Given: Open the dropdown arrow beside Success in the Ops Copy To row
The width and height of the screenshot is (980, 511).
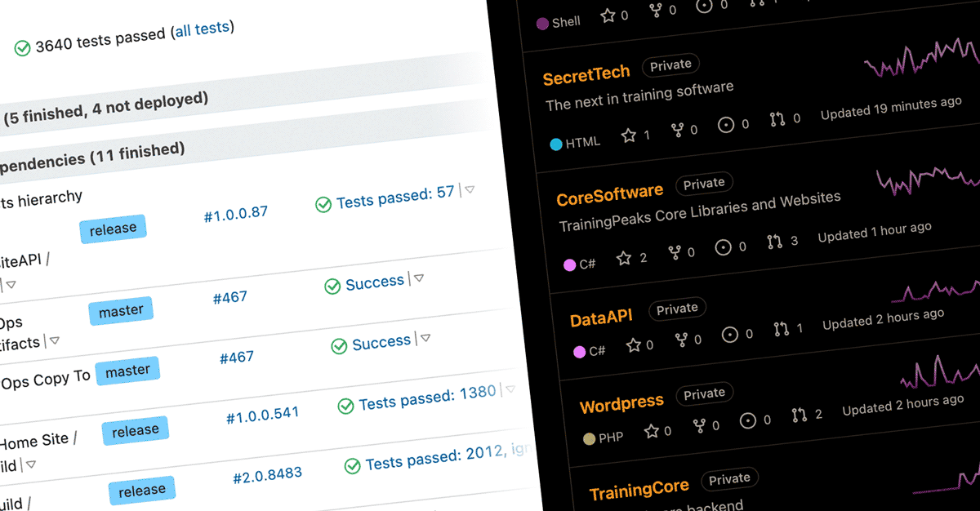Looking at the screenshot, I should click(425, 338).
